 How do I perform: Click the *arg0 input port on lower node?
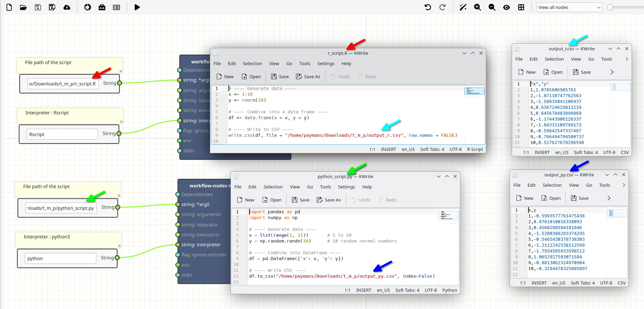coord(178,204)
